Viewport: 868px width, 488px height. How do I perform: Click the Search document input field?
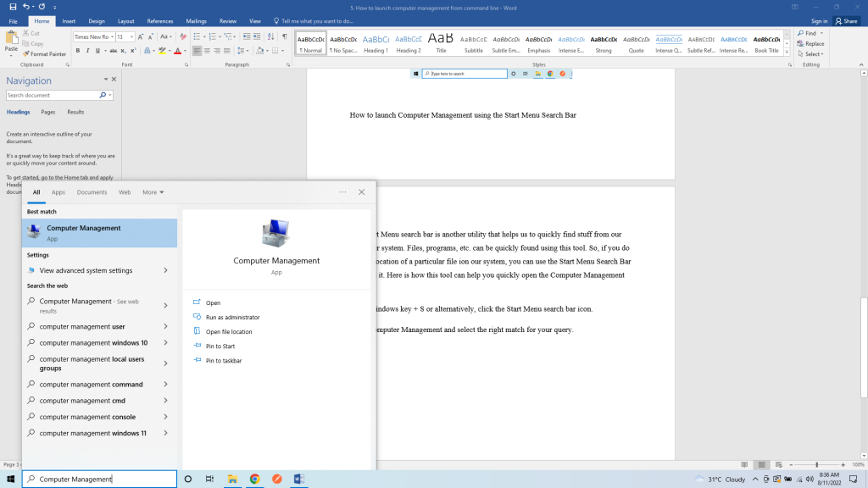click(x=53, y=96)
